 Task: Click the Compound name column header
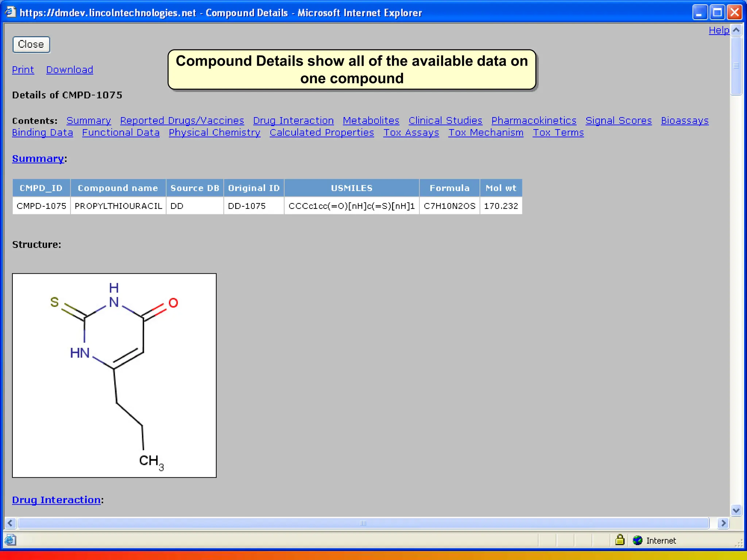118,188
